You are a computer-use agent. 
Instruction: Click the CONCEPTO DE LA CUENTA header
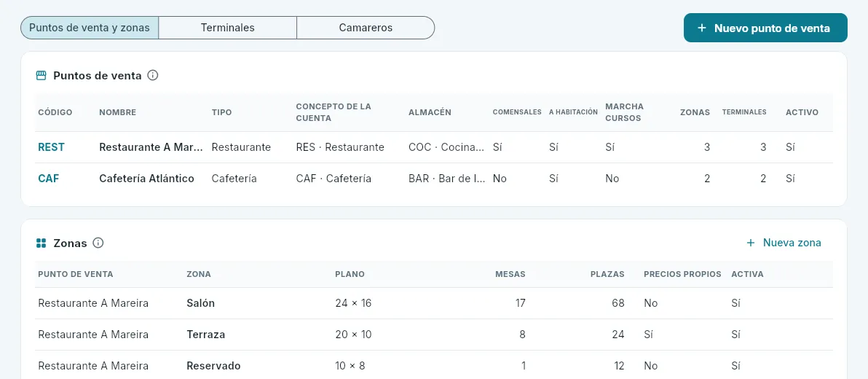tap(334, 112)
